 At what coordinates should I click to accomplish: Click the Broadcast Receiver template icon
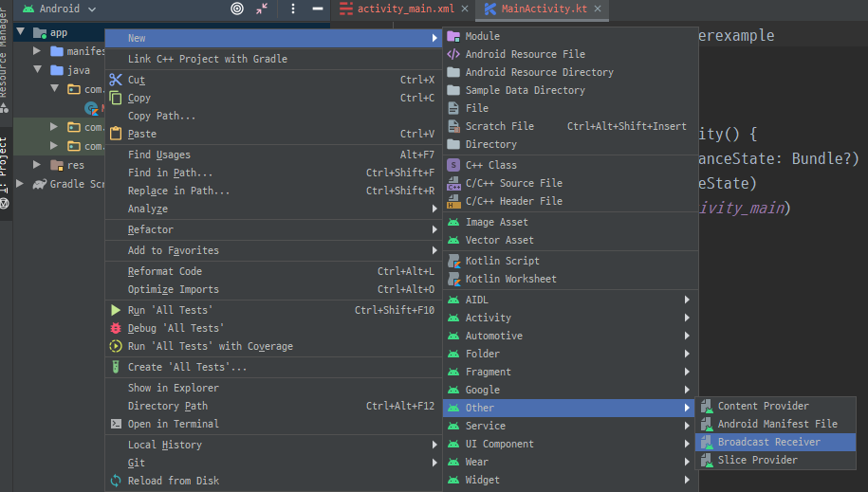pyautogui.click(x=707, y=442)
